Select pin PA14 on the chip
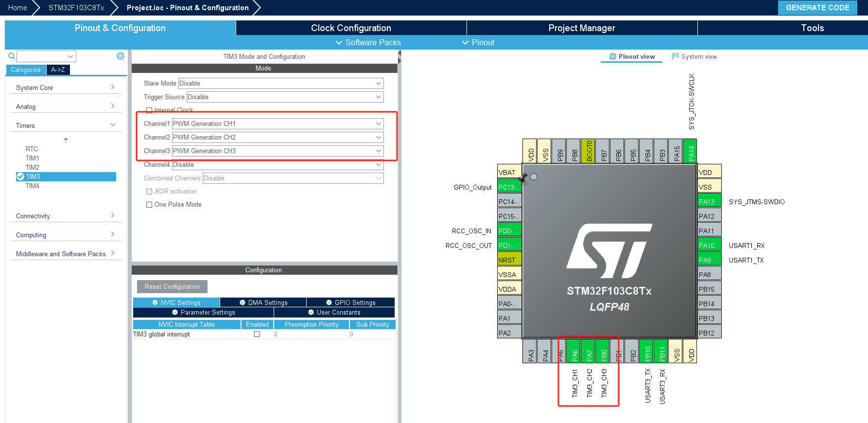 coord(690,151)
